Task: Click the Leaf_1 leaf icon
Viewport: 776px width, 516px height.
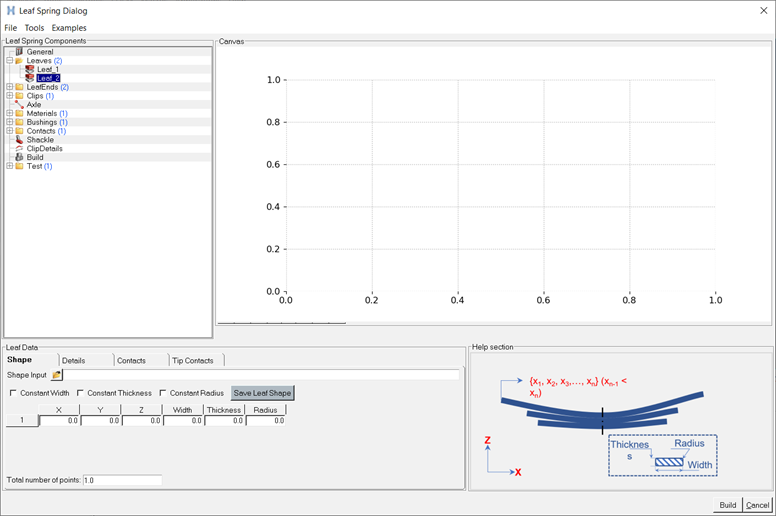Action: tap(30, 69)
